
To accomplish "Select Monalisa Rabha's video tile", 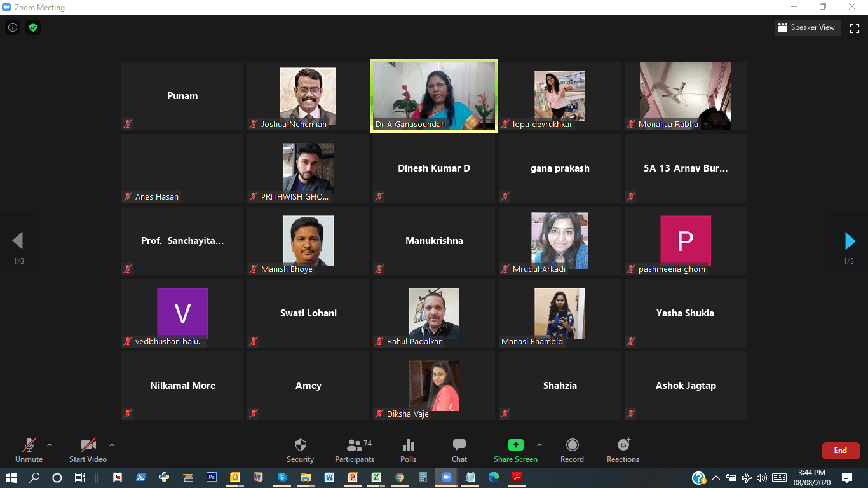I will pos(686,96).
